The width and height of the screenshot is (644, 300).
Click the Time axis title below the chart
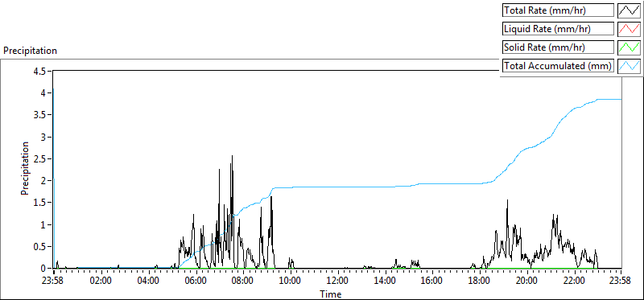(x=331, y=294)
